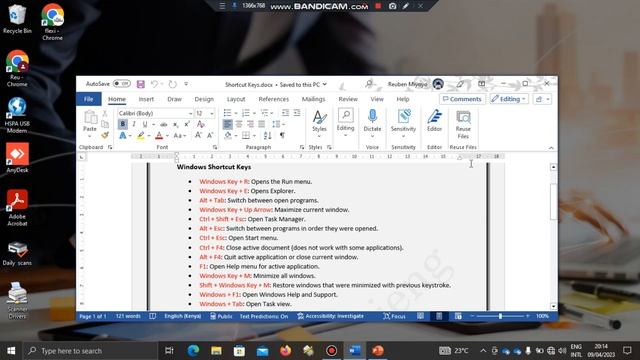Open Borders dropdown arrow
The image size is (640, 360).
point(254,136)
